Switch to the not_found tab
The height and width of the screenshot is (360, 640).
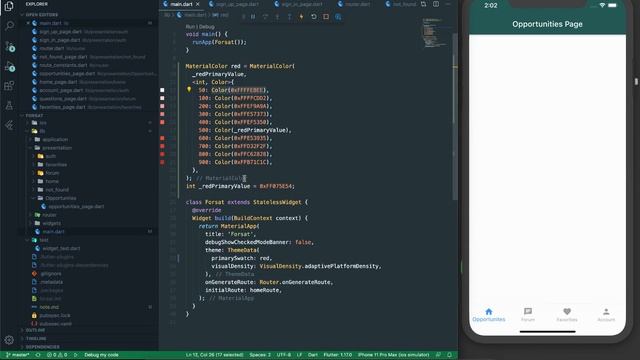[401, 4]
